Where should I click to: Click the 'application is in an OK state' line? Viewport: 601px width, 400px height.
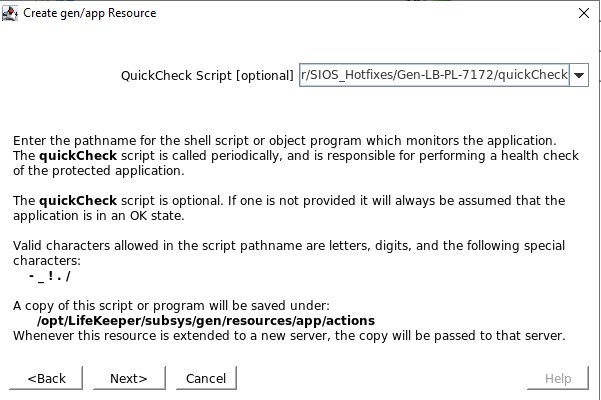99,215
